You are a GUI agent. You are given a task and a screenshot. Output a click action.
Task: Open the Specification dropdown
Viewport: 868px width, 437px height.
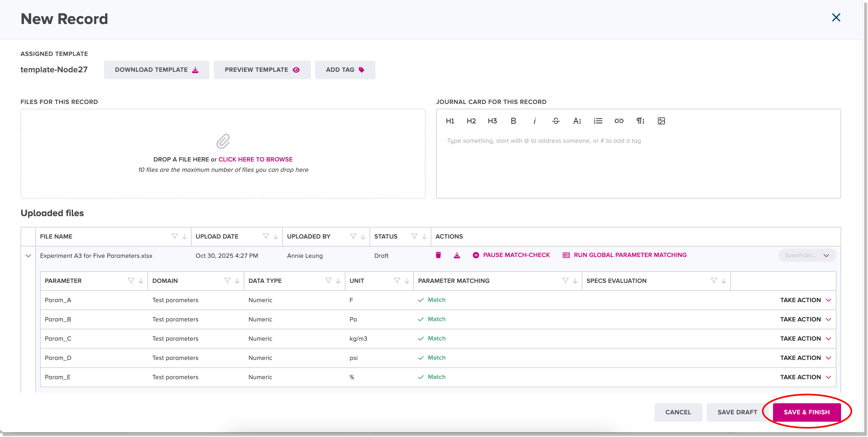807,255
